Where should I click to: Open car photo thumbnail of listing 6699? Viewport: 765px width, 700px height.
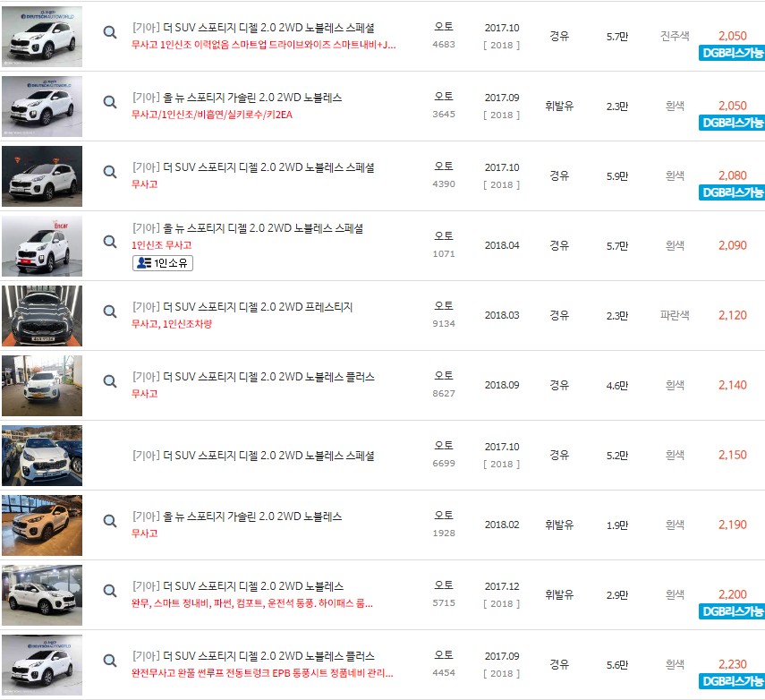pos(42,456)
